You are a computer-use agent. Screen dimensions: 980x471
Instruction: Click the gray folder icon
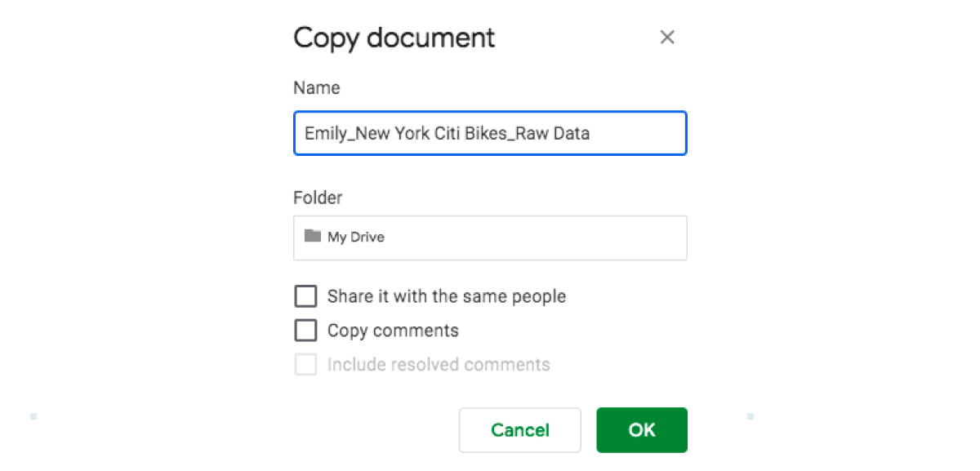(x=312, y=237)
